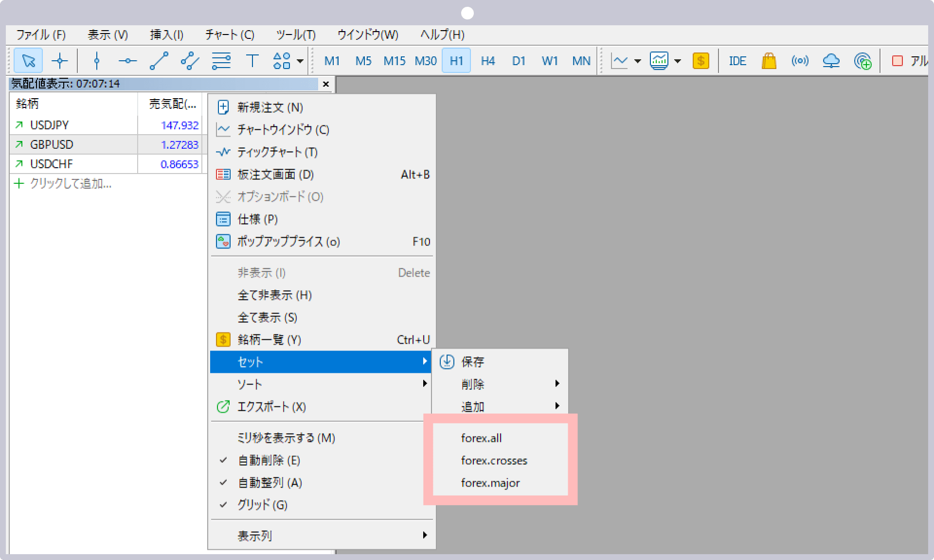Image resolution: width=934 pixels, height=560 pixels.
Task: Select the H1 timeframe button
Action: pos(456,61)
